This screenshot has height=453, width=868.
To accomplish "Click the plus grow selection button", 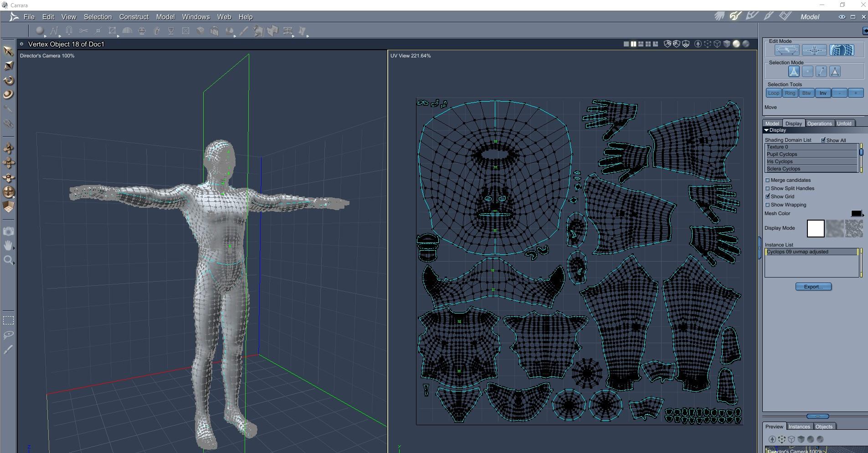I will tap(856, 93).
